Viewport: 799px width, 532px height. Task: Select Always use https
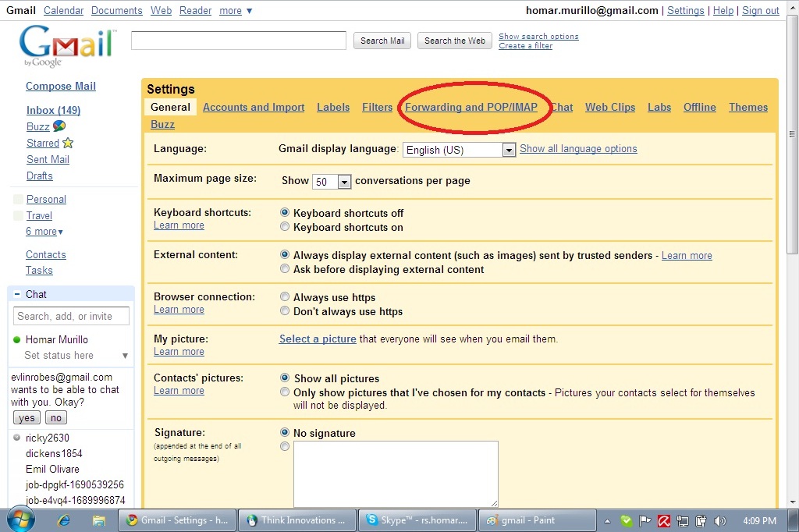click(x=285, y=296)
